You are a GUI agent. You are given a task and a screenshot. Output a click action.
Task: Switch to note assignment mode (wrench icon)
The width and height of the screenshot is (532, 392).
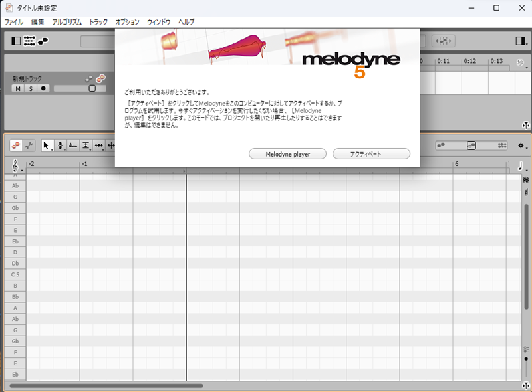(x=29, y=146)
